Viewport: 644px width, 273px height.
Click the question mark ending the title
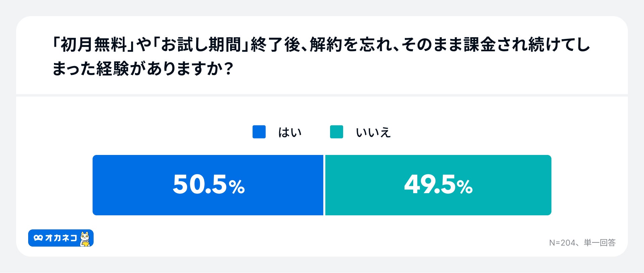228,69
